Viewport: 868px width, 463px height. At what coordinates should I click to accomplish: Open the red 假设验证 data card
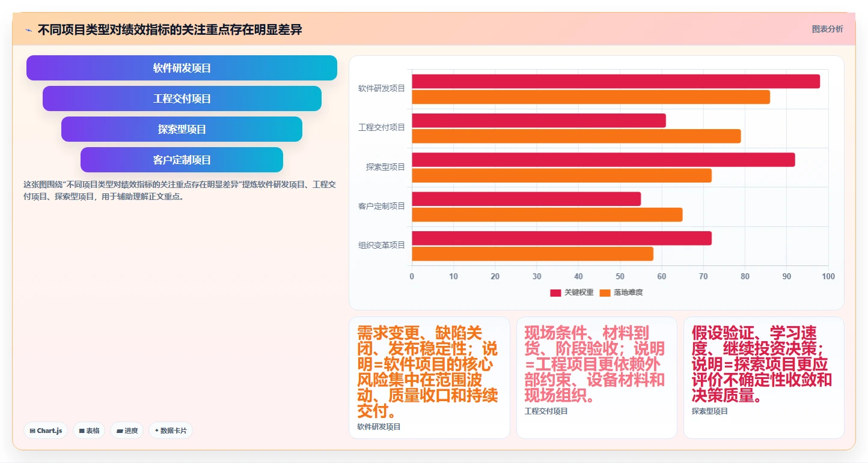[x=764, y=378]
